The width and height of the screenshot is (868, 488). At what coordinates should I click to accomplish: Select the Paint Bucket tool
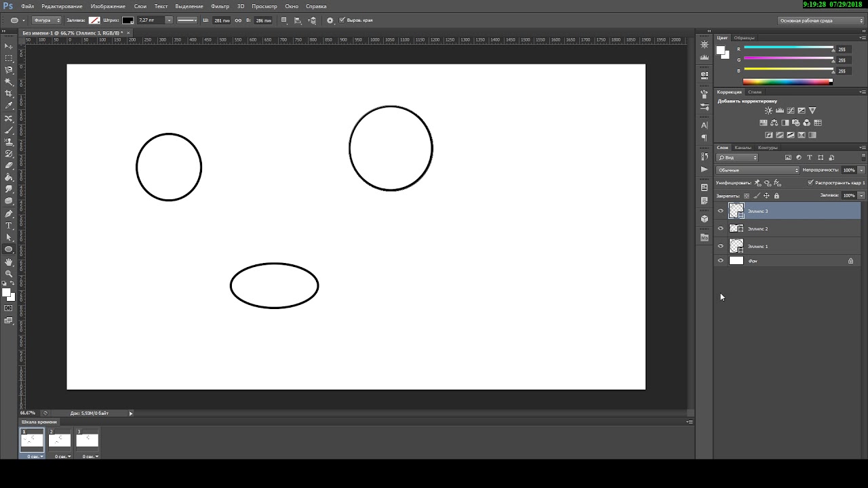click(x=9, y=178)
